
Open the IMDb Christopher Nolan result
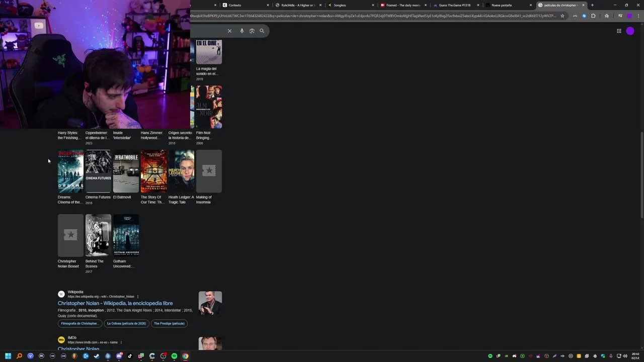(78, 349)
